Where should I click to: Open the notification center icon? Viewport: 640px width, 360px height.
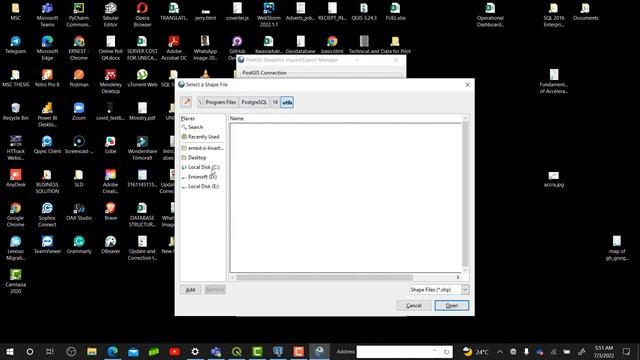click(626, 351)
